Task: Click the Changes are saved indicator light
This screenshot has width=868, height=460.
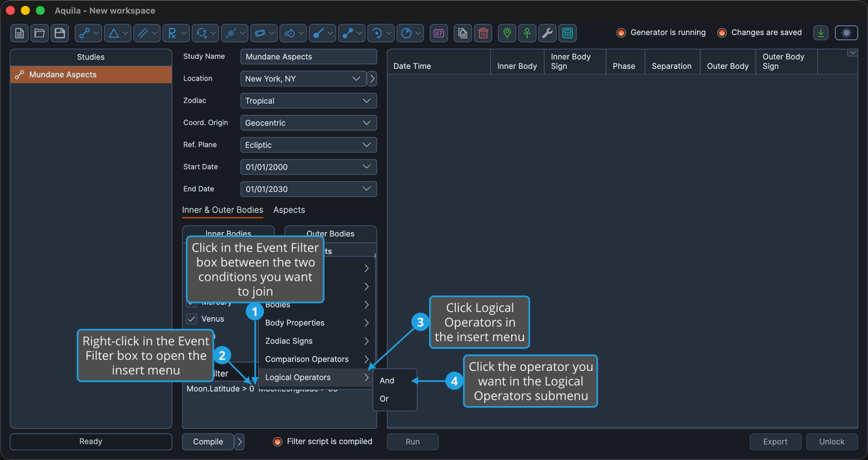Action: (722, 32)
